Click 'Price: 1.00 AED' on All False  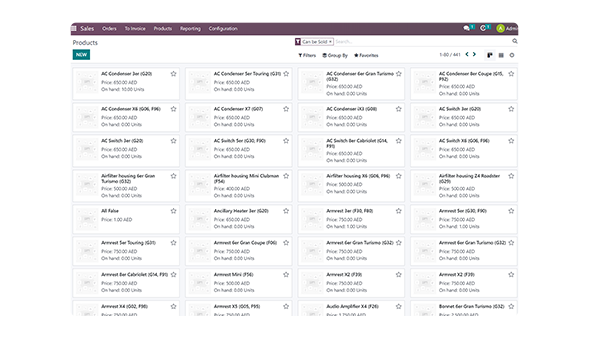117,220
